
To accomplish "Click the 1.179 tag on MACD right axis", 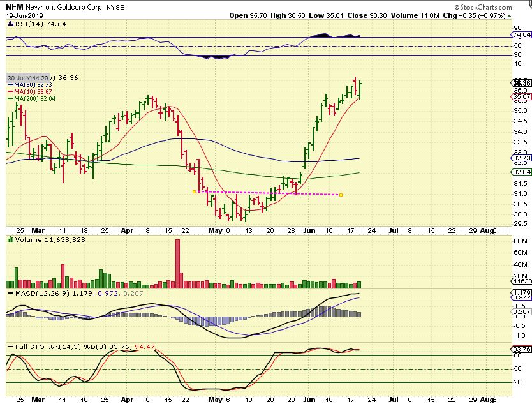I will pos(522,293).
